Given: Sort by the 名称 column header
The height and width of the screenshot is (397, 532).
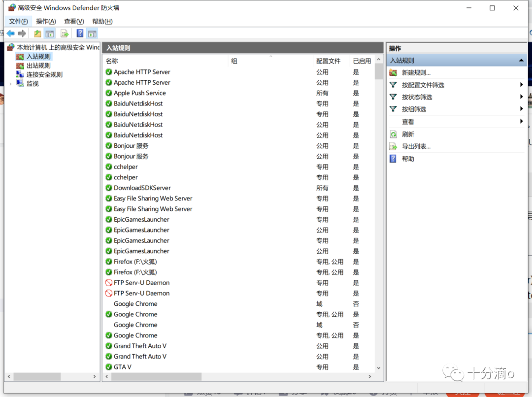Looking at the screenshot, I should (166, 61).
